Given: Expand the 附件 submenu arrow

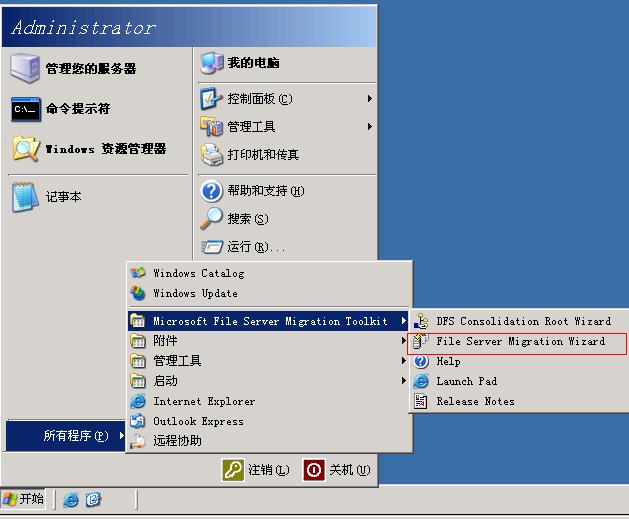Looking at the screenshot, I should click(x=403, y=341).
